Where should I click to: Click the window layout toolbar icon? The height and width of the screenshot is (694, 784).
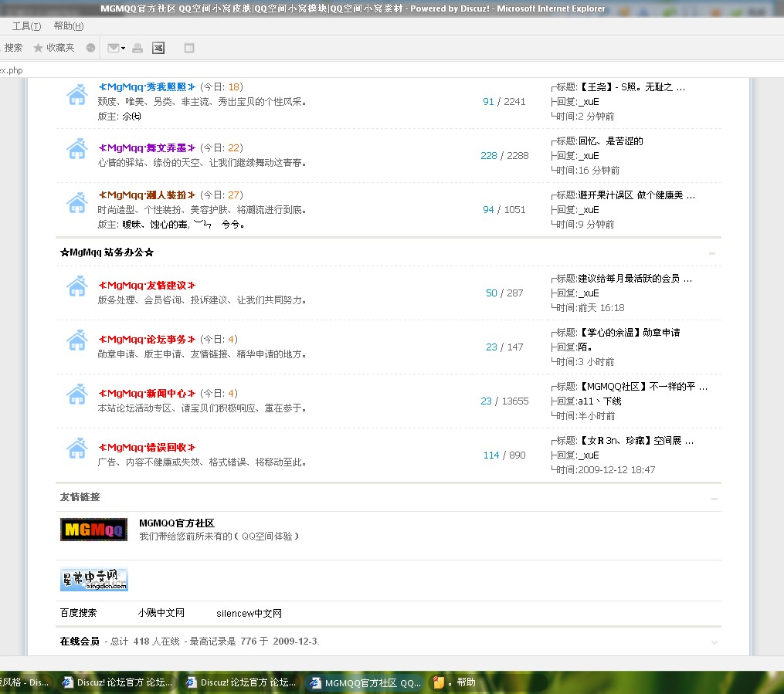(189, 48)
